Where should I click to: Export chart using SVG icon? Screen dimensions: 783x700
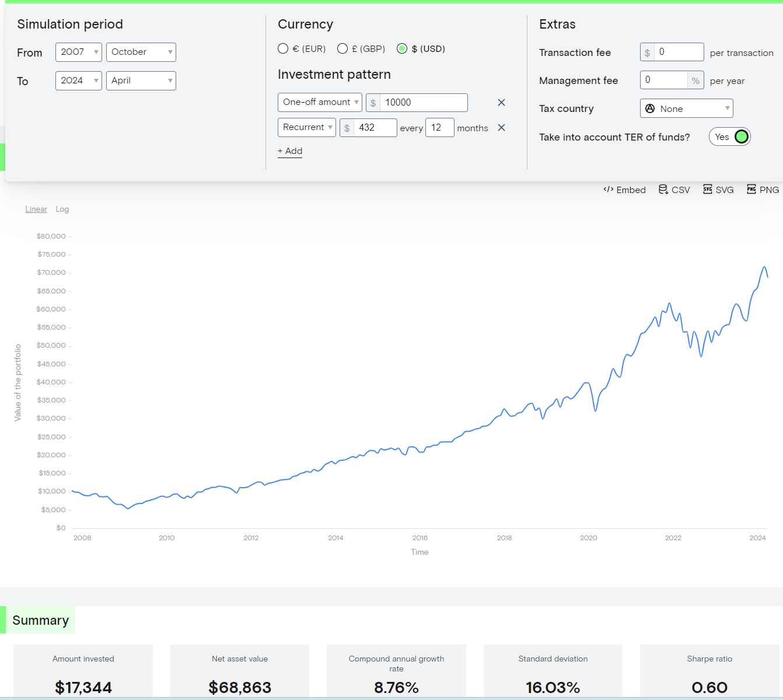point(707,189)
